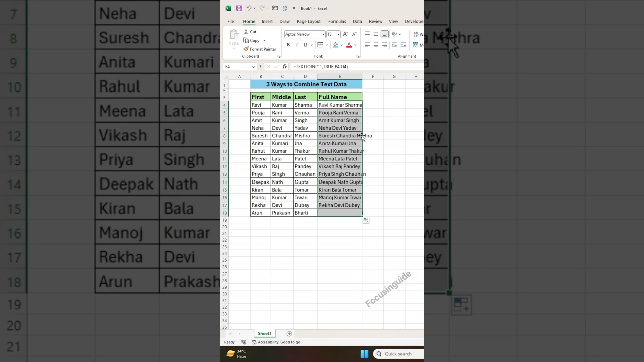Image resolution: width=644 pixels, height=362 pixels.
Task: Set Top Align for cell content
Action: 367,34
